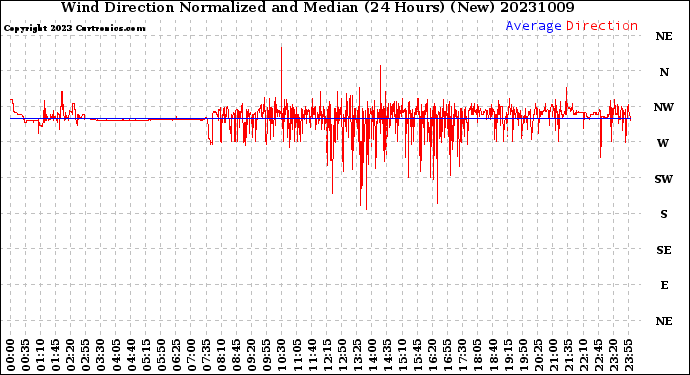This screenshot has height=375, width=690.
Task: Click the 00:00 time axis label
Action: tap(11, 355)
